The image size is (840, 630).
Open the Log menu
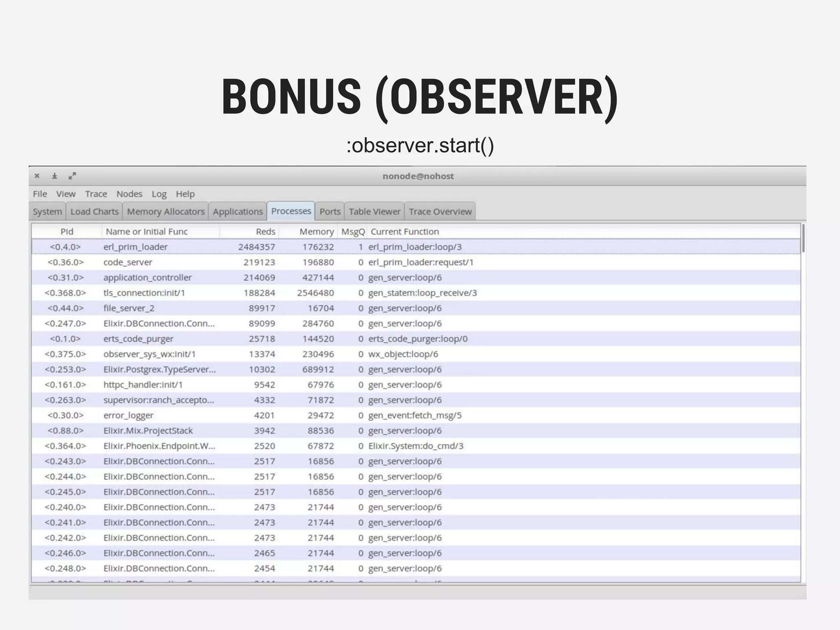point(159,194)
